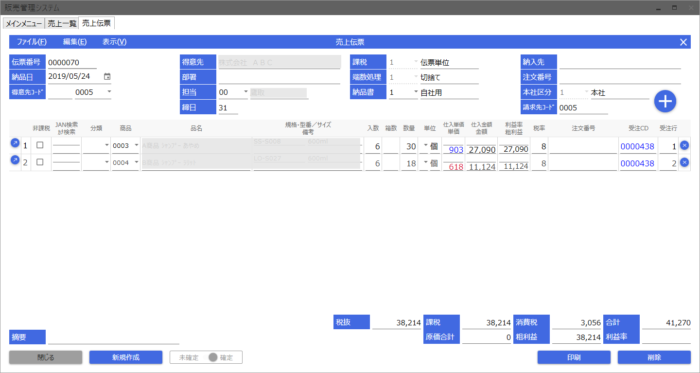Open the 編集(E) menu
This screenshot has width=700, height=373.
pos(75,42)
